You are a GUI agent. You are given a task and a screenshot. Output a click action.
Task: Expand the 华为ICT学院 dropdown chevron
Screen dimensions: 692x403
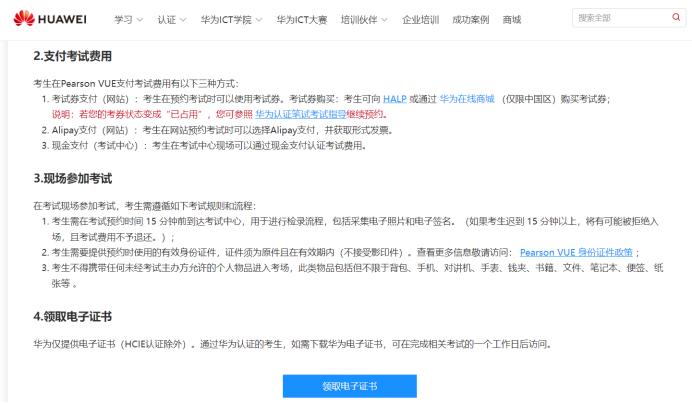(259, 20)
